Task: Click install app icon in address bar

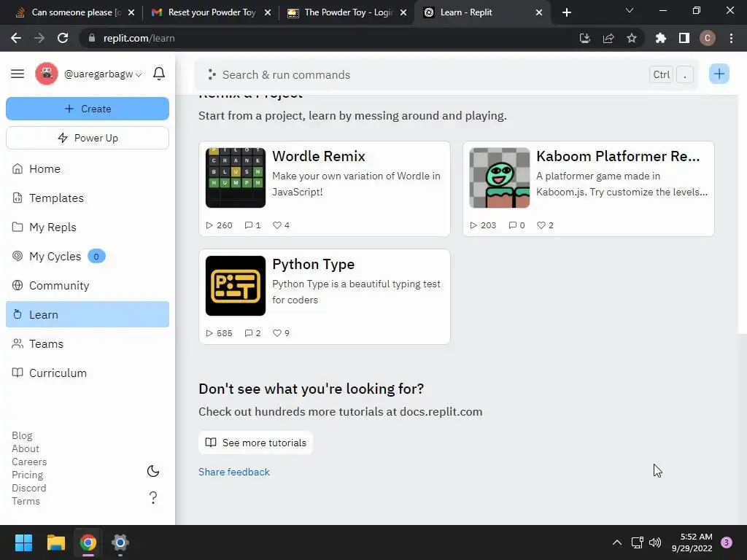Action: coord(585,38)
